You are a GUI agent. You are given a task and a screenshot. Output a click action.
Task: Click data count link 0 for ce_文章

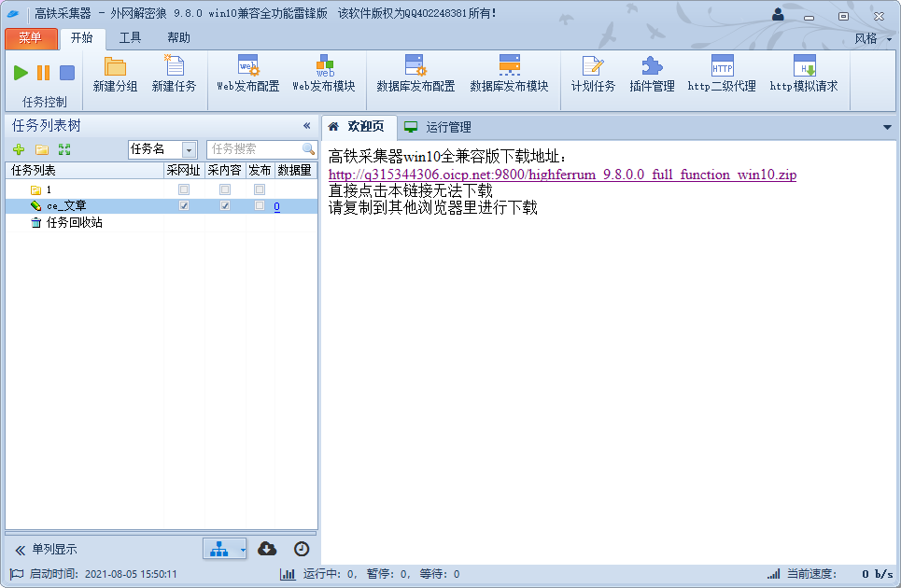pos(277,206)
